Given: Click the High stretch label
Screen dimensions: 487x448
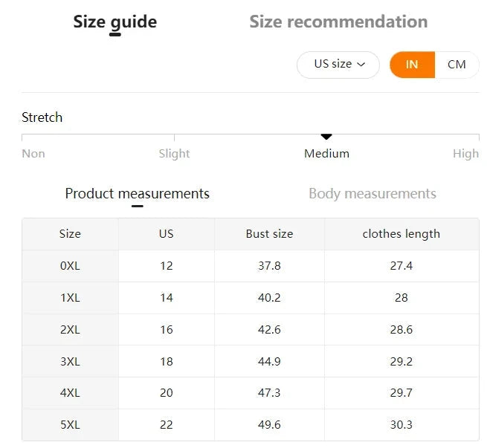Looking at the screenshot, I should pyautogui.click(x=465, y=154).
